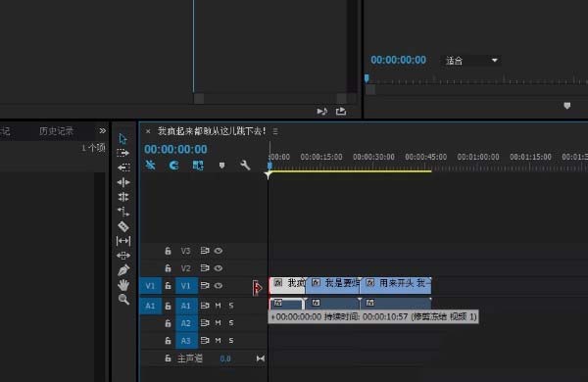Toggle sync lock on V2

(x=205, y=268)
